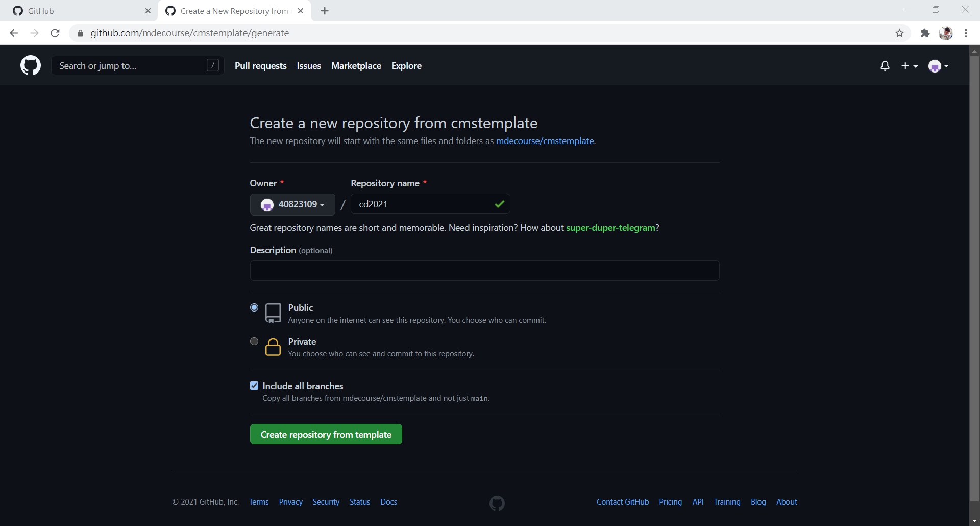
Task: Click the footer GitHub mark icon
Action: (497, 504)
